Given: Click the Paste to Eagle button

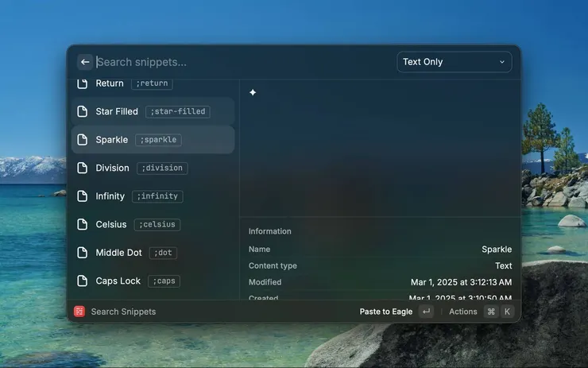Looking at the screenshot, I should (x=386, y=312).
